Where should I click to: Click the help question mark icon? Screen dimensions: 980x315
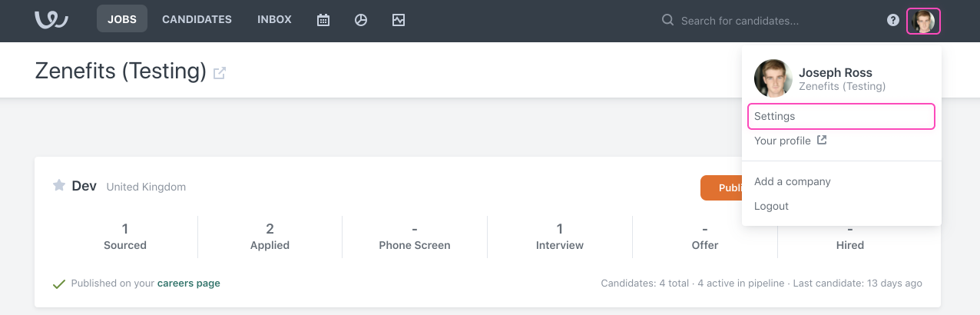point(893,20)
